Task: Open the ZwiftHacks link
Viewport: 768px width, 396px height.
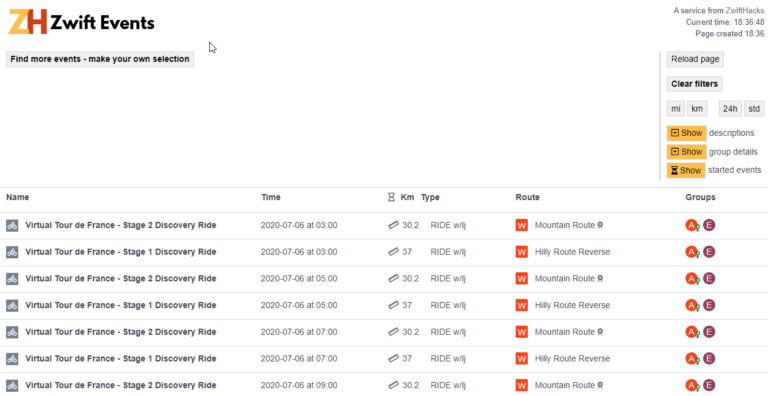Action: [744, 10]
